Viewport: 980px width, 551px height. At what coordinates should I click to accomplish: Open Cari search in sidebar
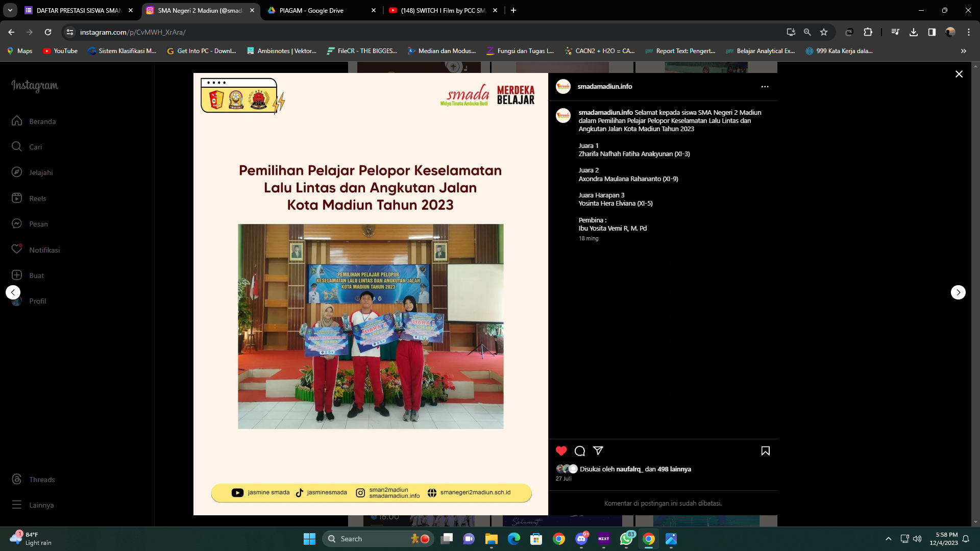(27, 147)
